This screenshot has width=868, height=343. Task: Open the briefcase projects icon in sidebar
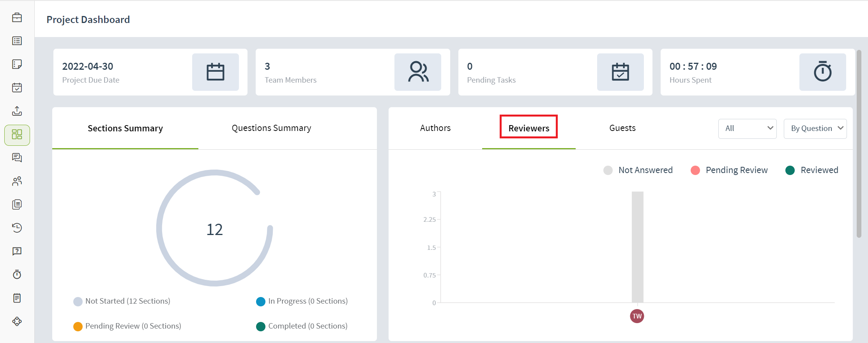coord(17,18)
